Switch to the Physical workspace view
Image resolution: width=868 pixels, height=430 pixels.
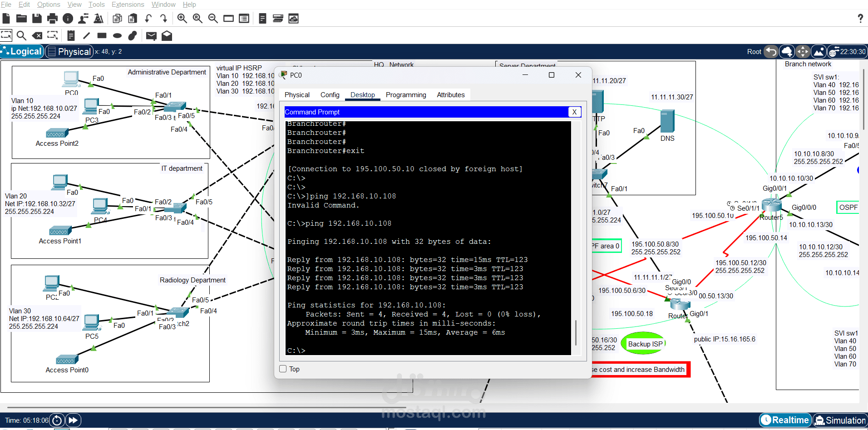click(69, 52)
